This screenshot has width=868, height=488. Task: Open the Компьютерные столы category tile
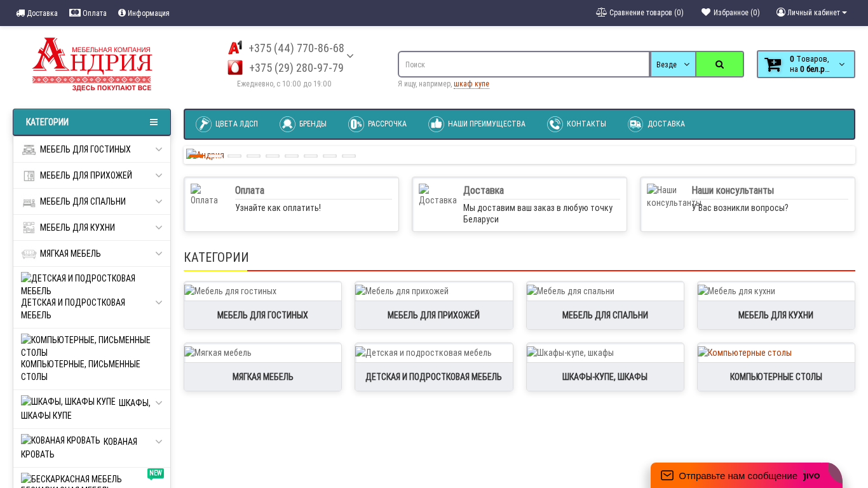pyautogui.click(x=776, y=367)
